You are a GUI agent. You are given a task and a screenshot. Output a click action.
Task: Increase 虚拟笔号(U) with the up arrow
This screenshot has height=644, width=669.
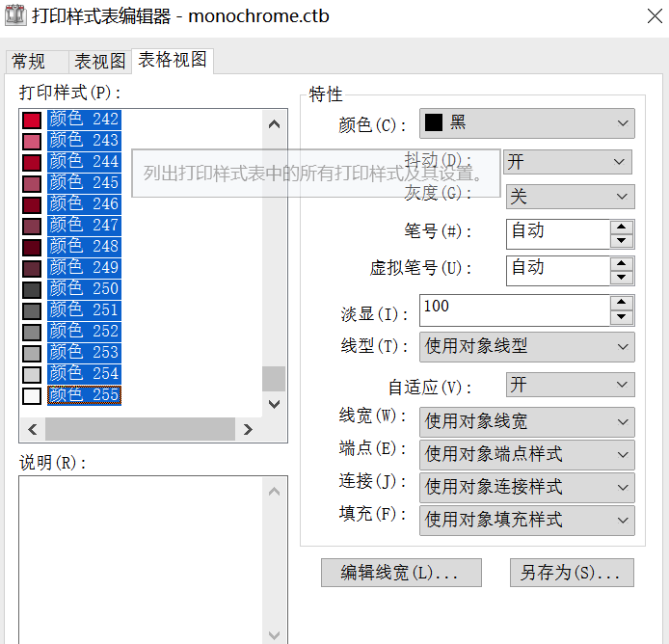[622, 263]
